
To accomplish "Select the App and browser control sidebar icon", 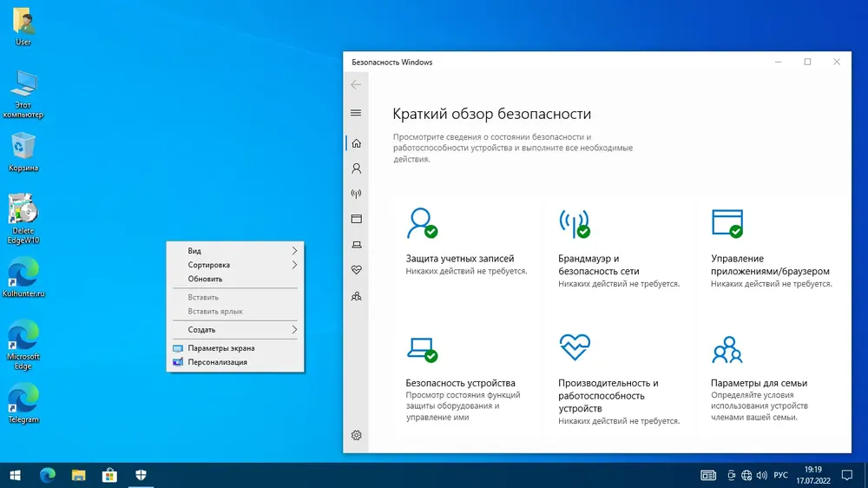I will point(356,219).
